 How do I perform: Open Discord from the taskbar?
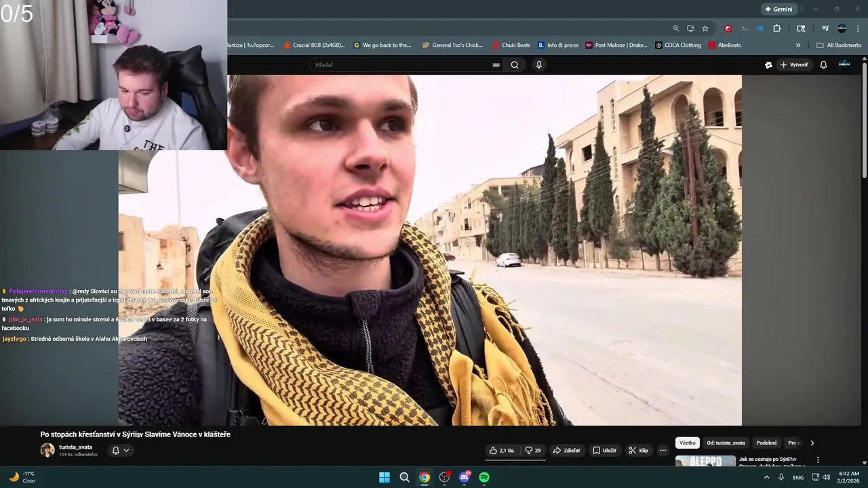465,477
